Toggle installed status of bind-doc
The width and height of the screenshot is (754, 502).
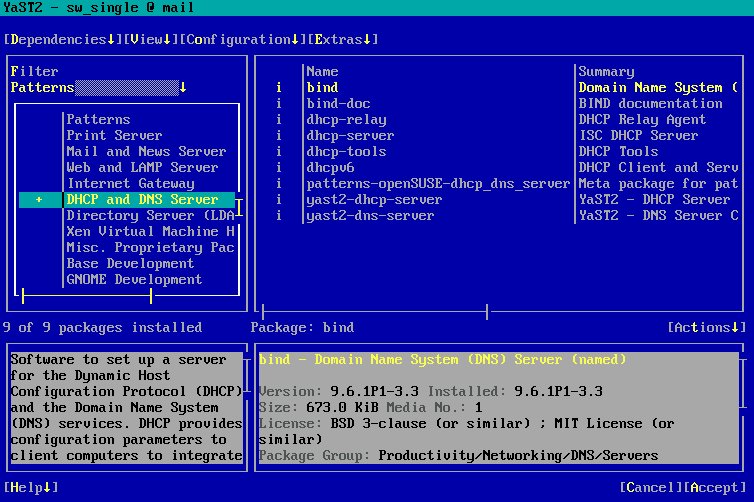click(279, 103)
